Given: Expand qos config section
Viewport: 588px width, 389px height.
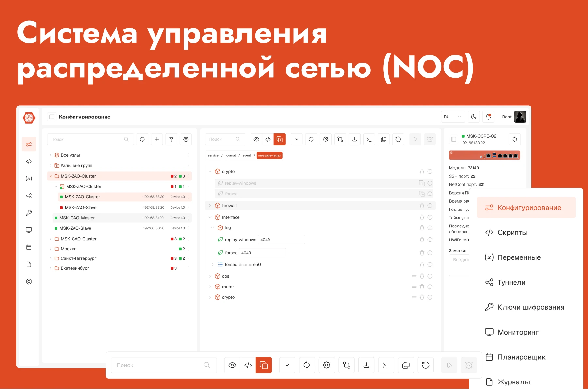Looking at the screenshot, I should (x=210, y=276).
